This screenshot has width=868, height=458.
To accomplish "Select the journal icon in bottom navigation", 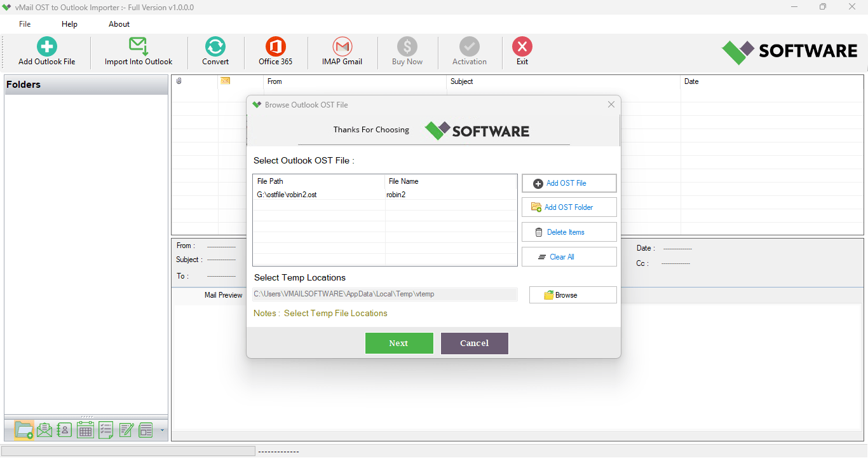I will click(x=146, y=430).
